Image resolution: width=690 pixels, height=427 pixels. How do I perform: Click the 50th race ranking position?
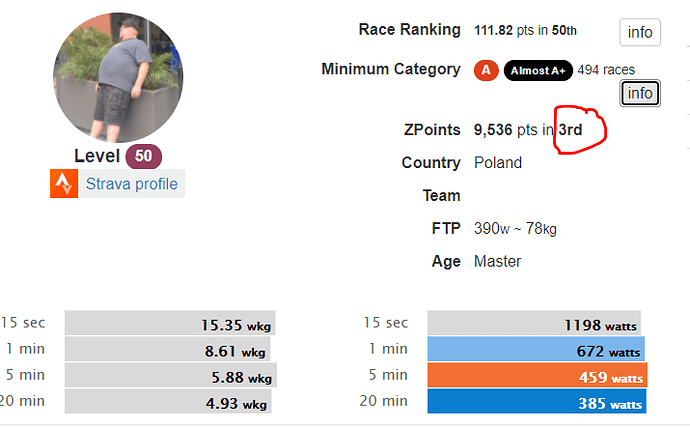click(x=564, y=30)
